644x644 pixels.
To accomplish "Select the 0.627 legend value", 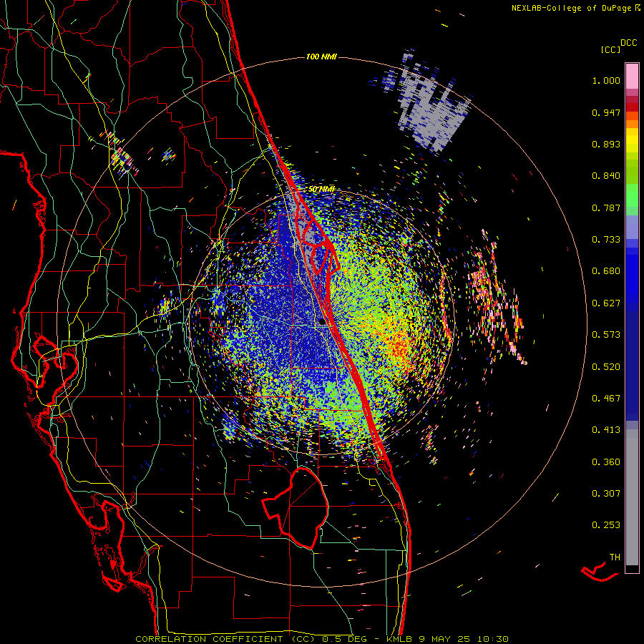I will pos(606,303).
